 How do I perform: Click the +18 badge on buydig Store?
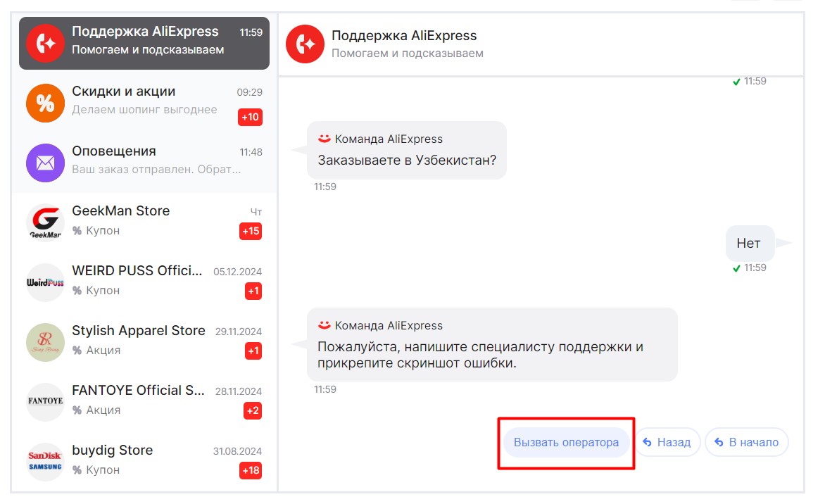[251, 470]
